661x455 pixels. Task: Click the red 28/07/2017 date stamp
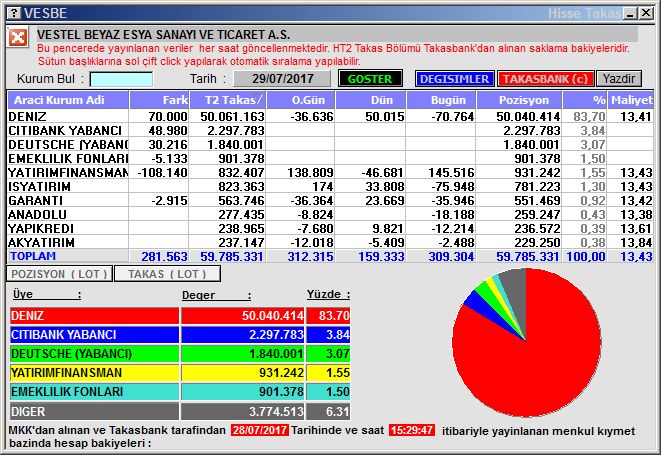click(x=260, y=430)
